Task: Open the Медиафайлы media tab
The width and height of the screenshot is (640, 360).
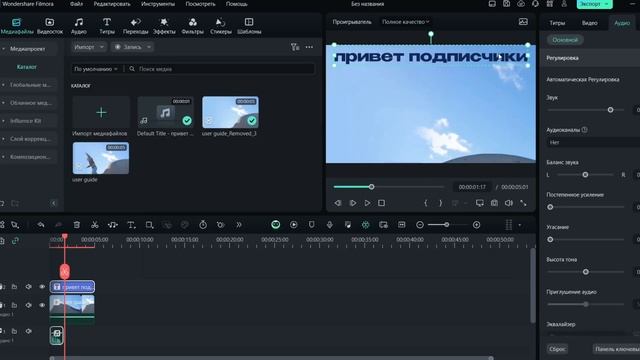Action: point(16,26)
